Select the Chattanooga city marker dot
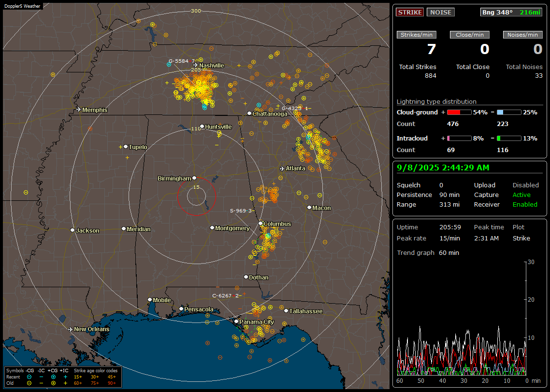Image resolution: width=550 pixels, height=392 pixels. coord(249,113)
